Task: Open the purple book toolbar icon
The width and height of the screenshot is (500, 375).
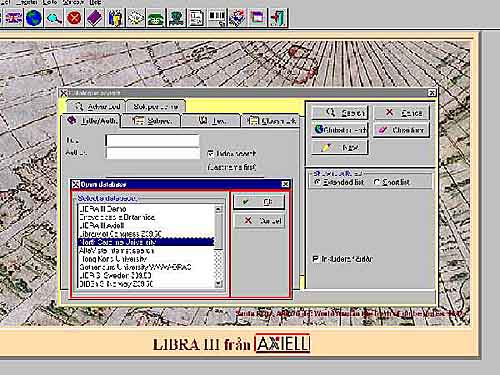Action: click(x=95, y=17)
